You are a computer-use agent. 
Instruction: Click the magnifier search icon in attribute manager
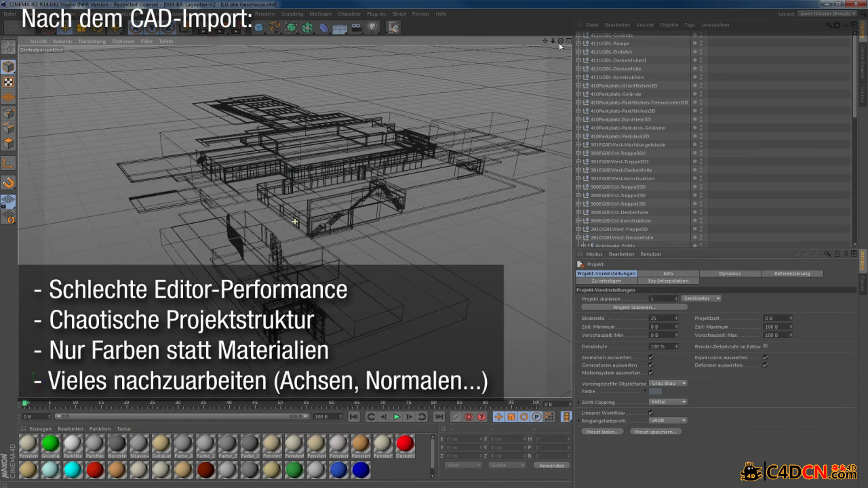(x=827, y=254)
